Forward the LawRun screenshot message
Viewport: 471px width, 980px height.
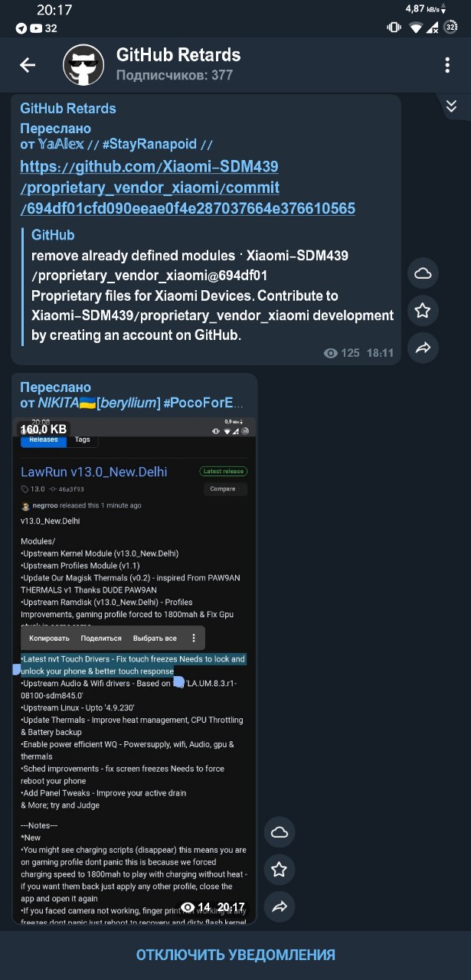click(280, 907)
